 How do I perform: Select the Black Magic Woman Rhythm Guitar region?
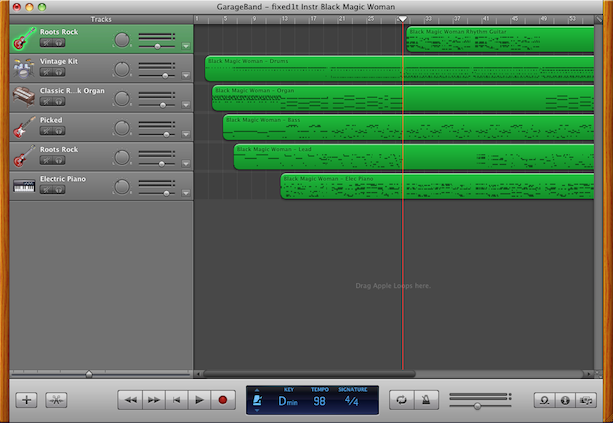500,39
